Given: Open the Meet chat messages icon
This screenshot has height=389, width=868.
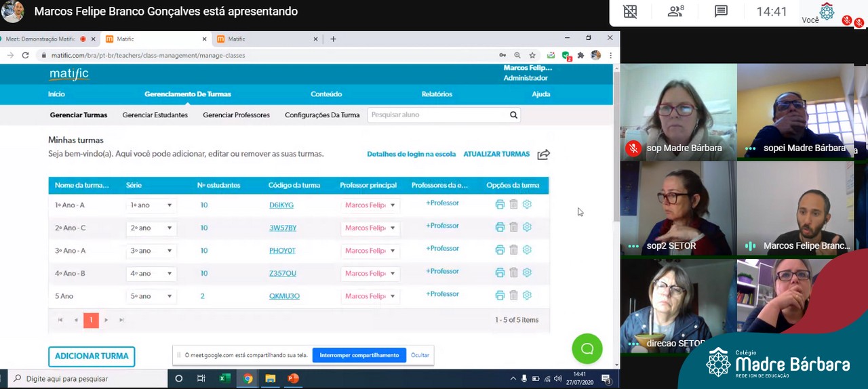Looking at the screenshot, I should click(x=721, y=12).
